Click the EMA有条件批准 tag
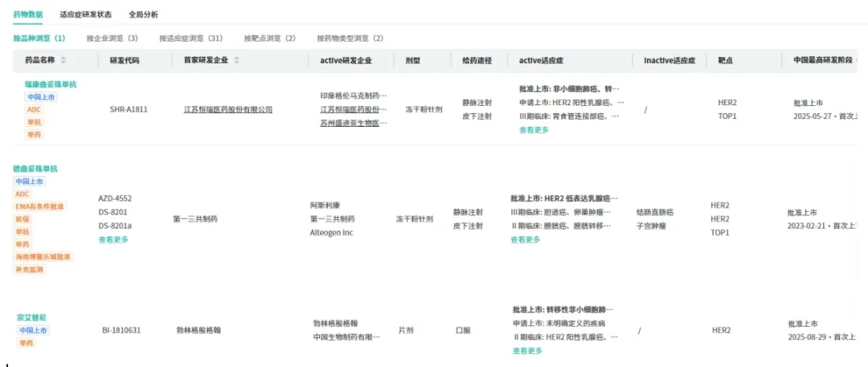 pyautogui.click(x=40, y=206)
